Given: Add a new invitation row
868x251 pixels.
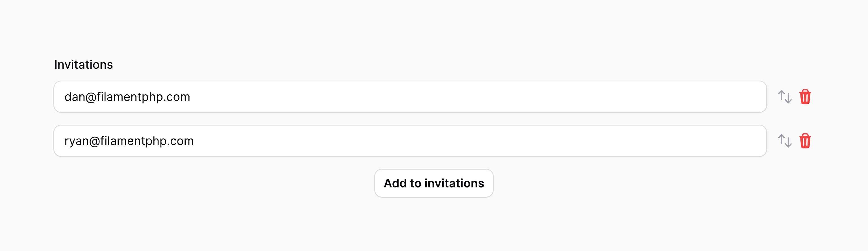Looking at the screenshot, I should [x=434, y=183].
